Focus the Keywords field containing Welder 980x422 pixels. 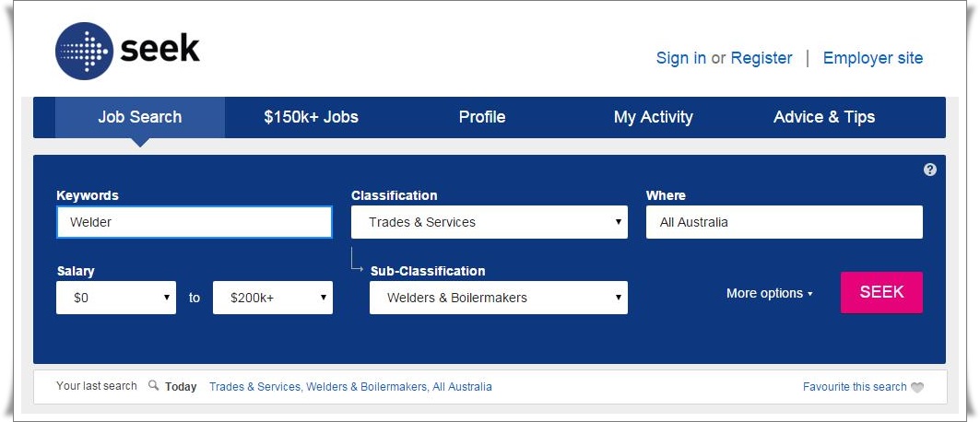point(195,222)
